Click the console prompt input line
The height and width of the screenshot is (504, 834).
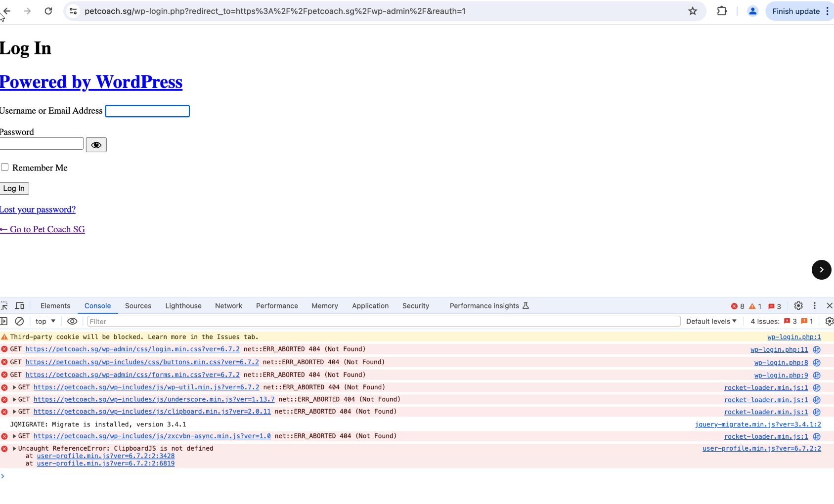click(417, 476)
